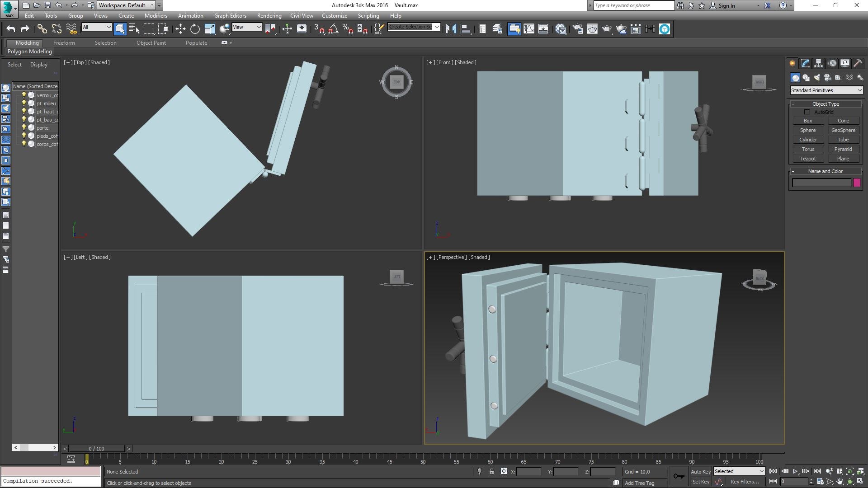Click the Cylinder primitive button
Image resolution: width=868 pixels, height=488 pixels.
[x=808, y=140]
